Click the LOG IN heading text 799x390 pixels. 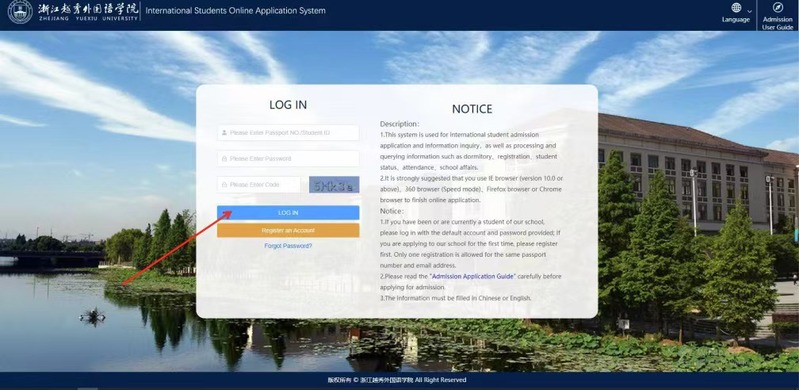point(288,105)
